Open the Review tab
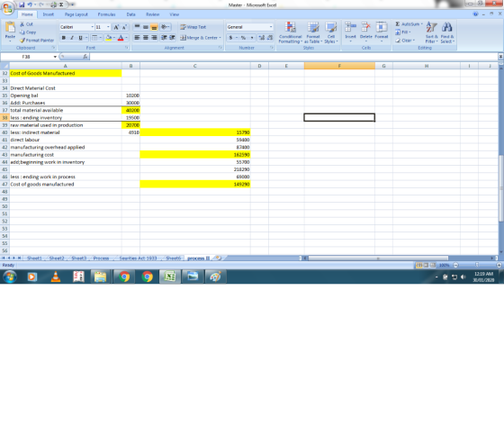 pos(152,14)
